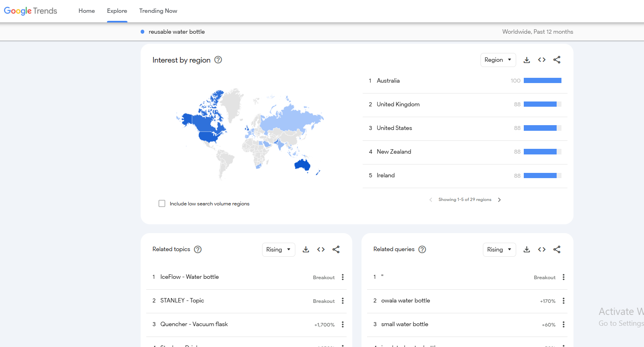Click the Showing 1-5 of 29 regions text
Screen dimensions: 644x347
point(465,199)
